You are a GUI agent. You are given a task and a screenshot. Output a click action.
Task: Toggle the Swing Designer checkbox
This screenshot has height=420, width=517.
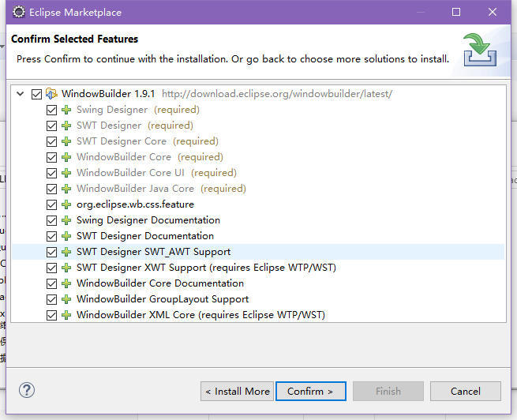(51, 110)
